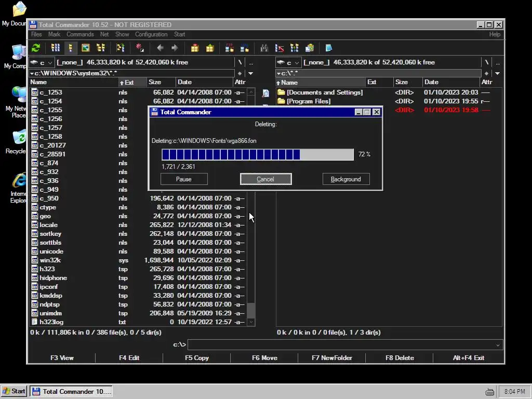Select the win32k sys file row
Screen dimensions: 532x399
click(138, 260)
